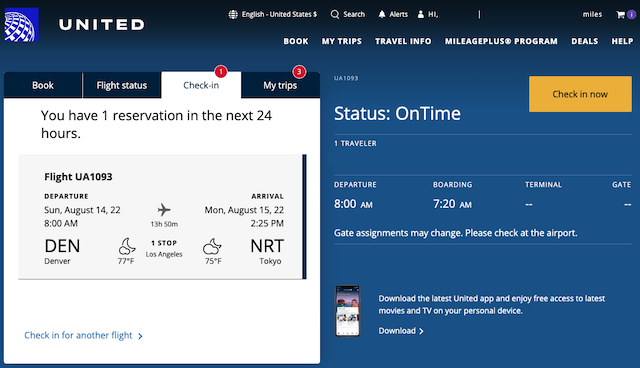
Task: Click the 7:20 AM boarding time
Action: 452,204
